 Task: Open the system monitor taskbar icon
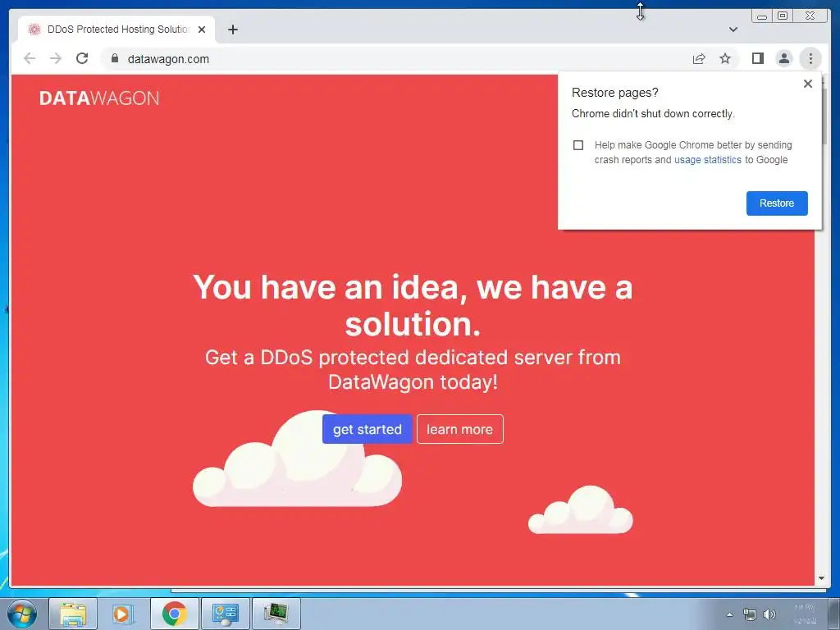276,614
